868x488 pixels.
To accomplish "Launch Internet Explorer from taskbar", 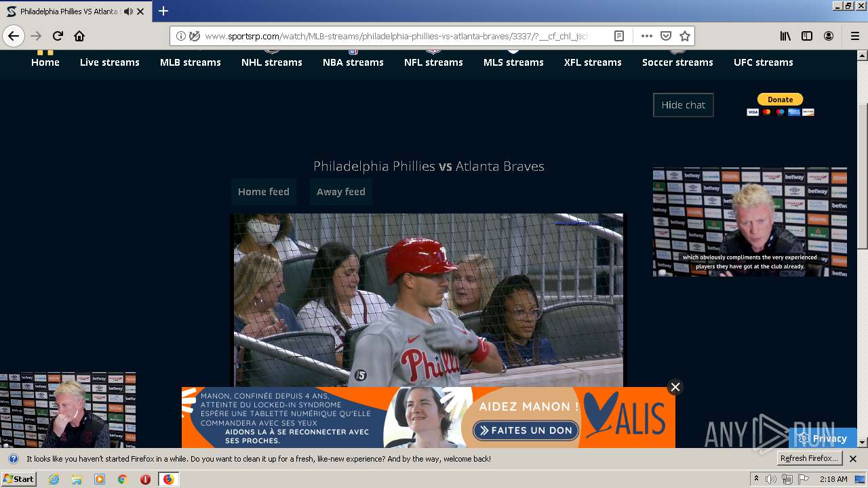I will tap(54, 479).
